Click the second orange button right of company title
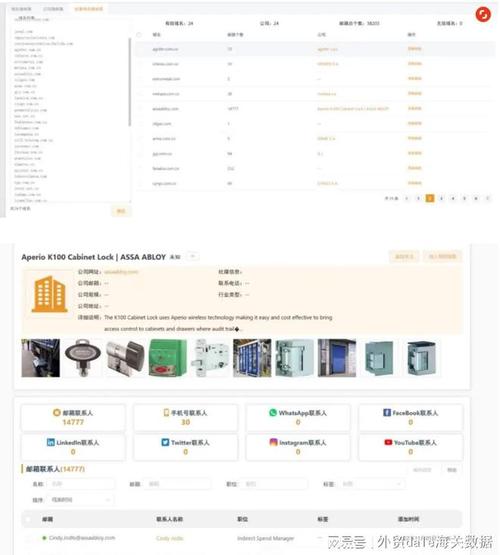The width and height of the screenshot is (500, 555). point(442,256)
